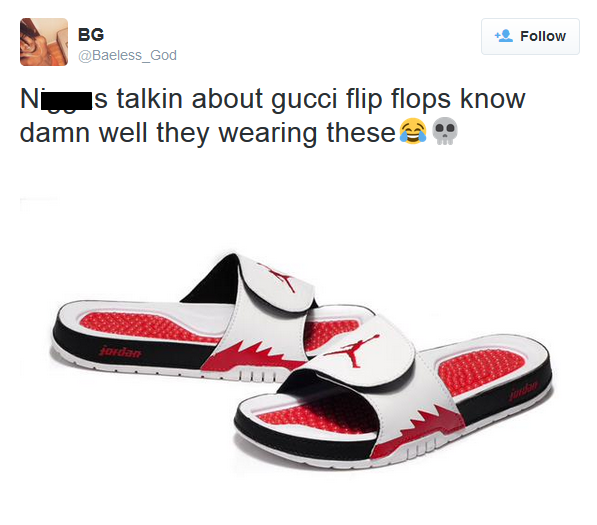The image size is (597, 525).
Task: Click the "jordan" text on the right sole
Action: 524,389
